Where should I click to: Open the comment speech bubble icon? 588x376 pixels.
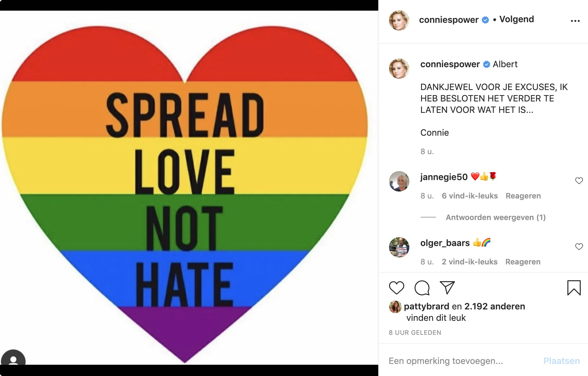(x=422, y=288)
